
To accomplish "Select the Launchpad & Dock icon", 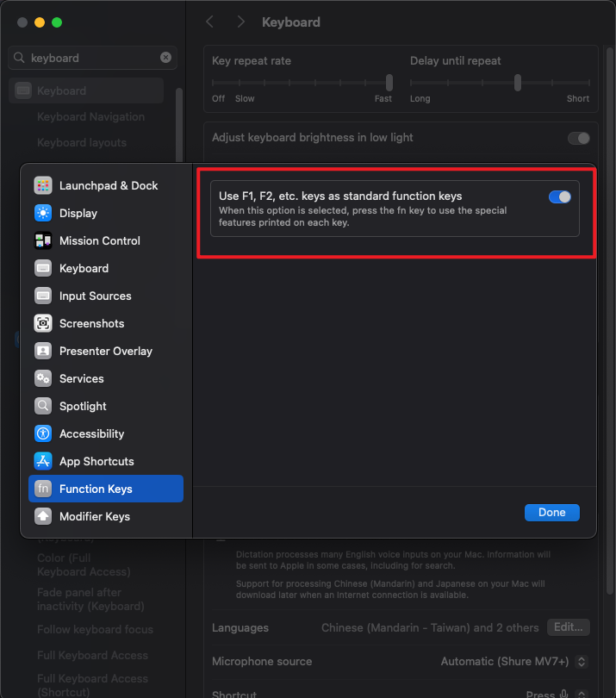I will tap(43, 185).
